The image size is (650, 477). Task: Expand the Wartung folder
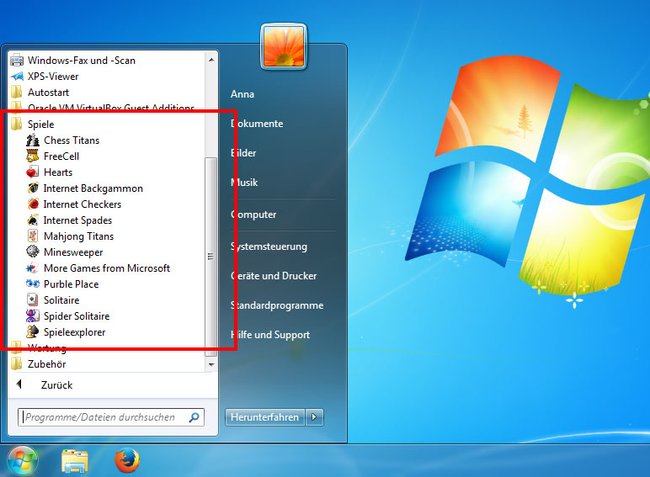coord(17,348)
